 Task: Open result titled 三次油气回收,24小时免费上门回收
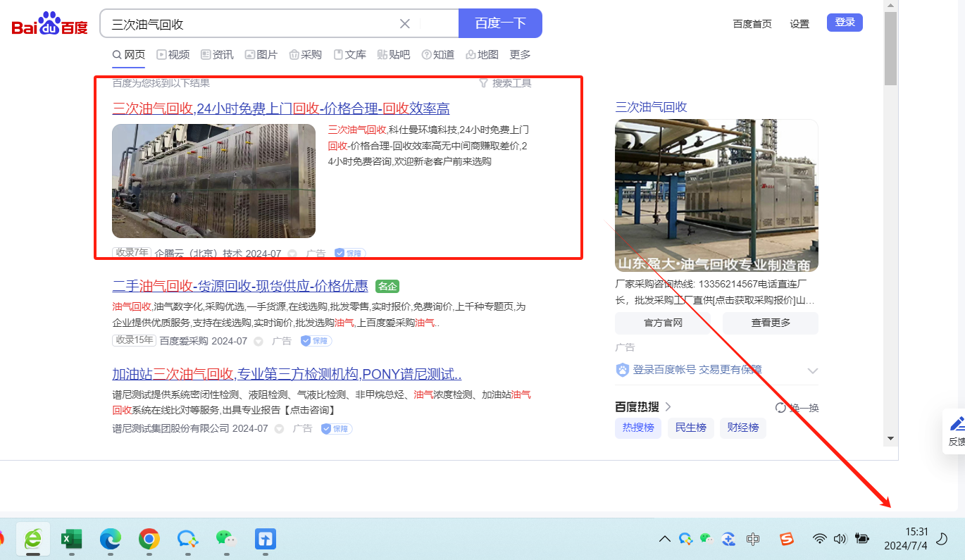tap(281, 108)
